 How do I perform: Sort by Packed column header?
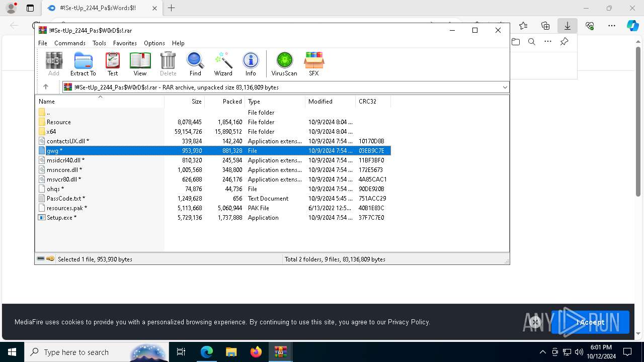(225, 102)
